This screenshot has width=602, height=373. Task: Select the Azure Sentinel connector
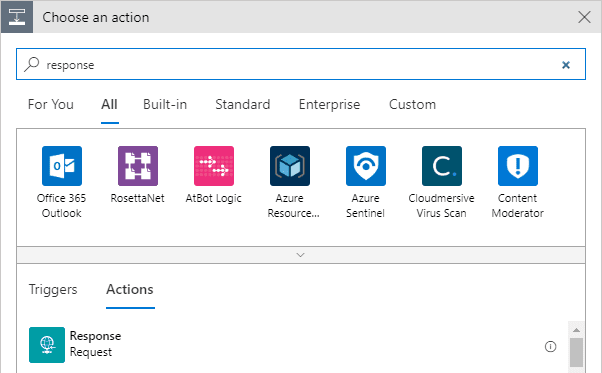pyautogui.click(x=366, y=166)
